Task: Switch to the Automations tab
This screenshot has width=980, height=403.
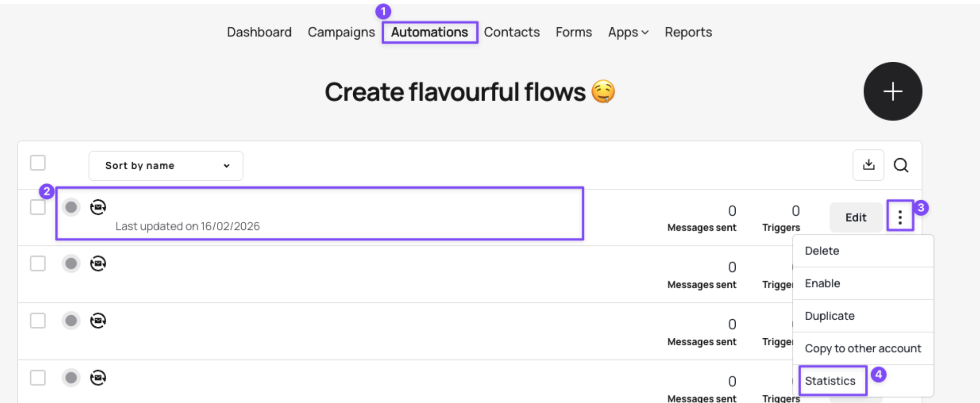Action: [x=430, y=32]
